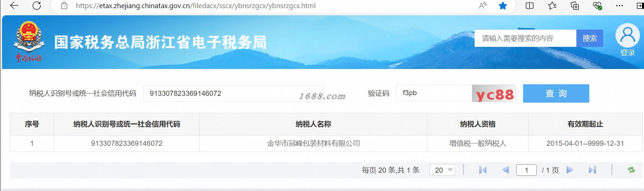
Task: Click the site search input box
Action: click(x=525, y=38)
